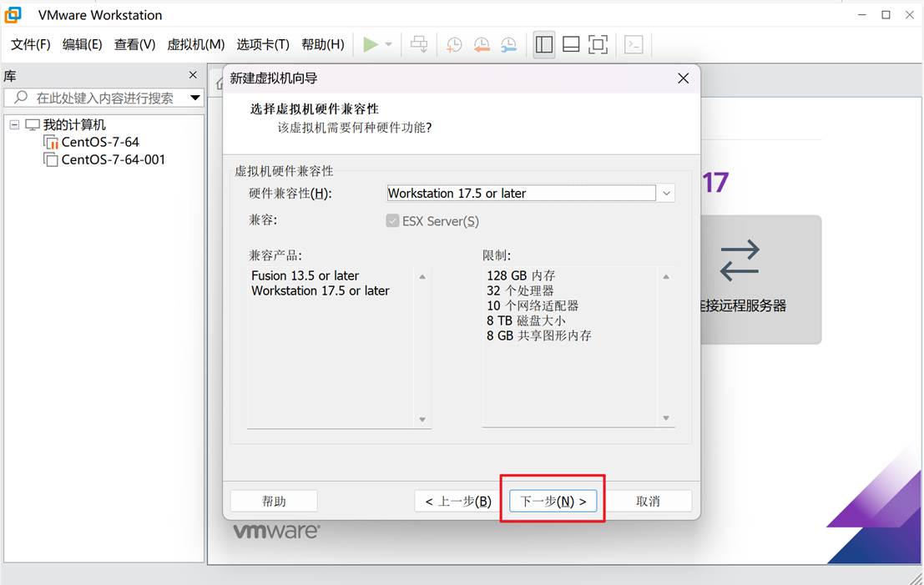This screenshot has width=924, height=585.
Task: Select Workstation 17.5 or later list entry
Action: (320, 291)
